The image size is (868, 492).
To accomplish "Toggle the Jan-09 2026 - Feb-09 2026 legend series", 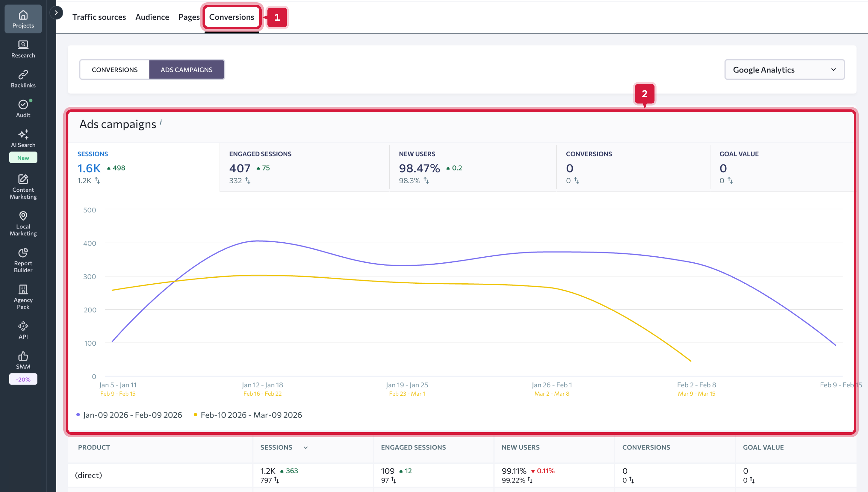I will click(x=132, y=415).
